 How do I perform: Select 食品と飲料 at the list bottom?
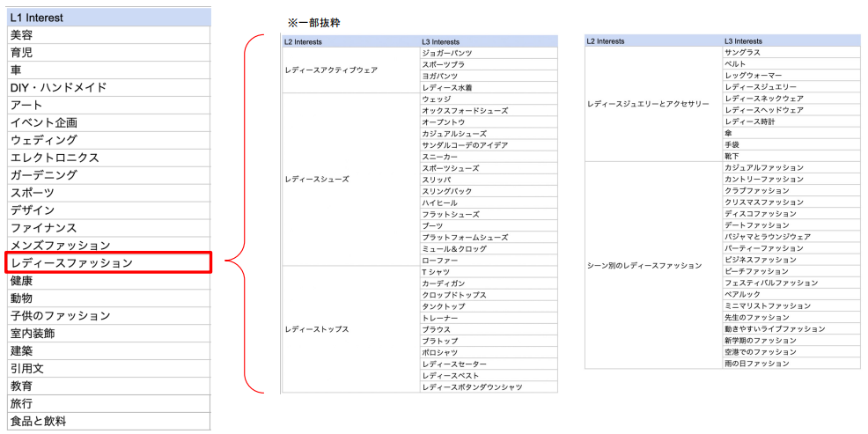pos(108,421)
